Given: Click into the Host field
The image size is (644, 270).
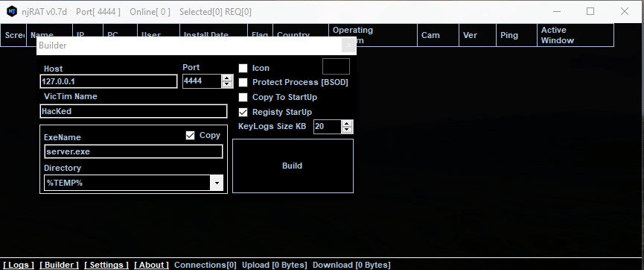Looking at the screenshot, I should [109, 81].
